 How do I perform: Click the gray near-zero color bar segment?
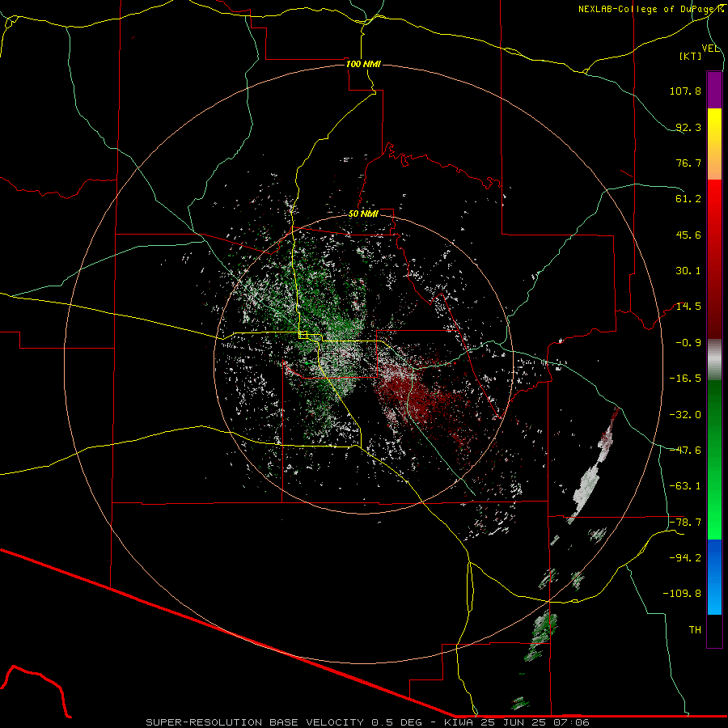(x=714, y=360)
